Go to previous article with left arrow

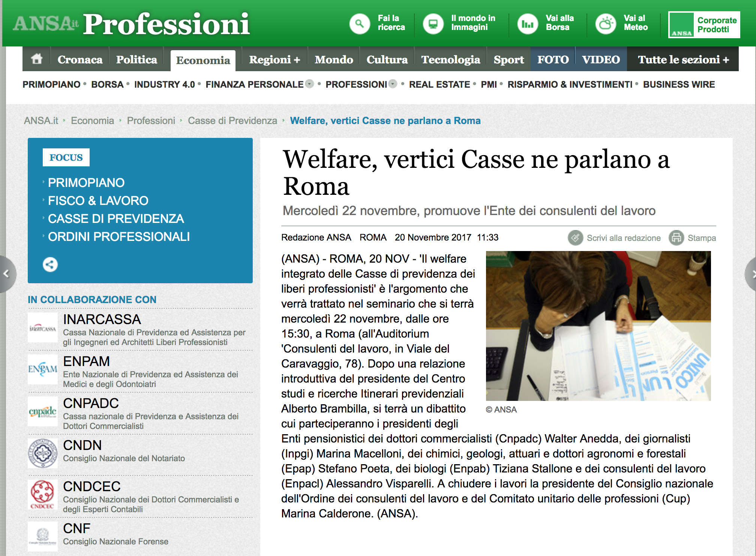[7, 274]
